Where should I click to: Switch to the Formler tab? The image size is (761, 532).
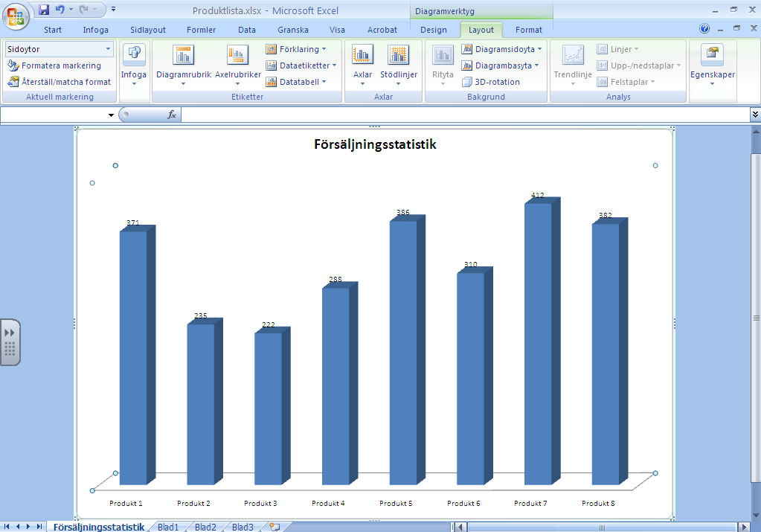201,30
